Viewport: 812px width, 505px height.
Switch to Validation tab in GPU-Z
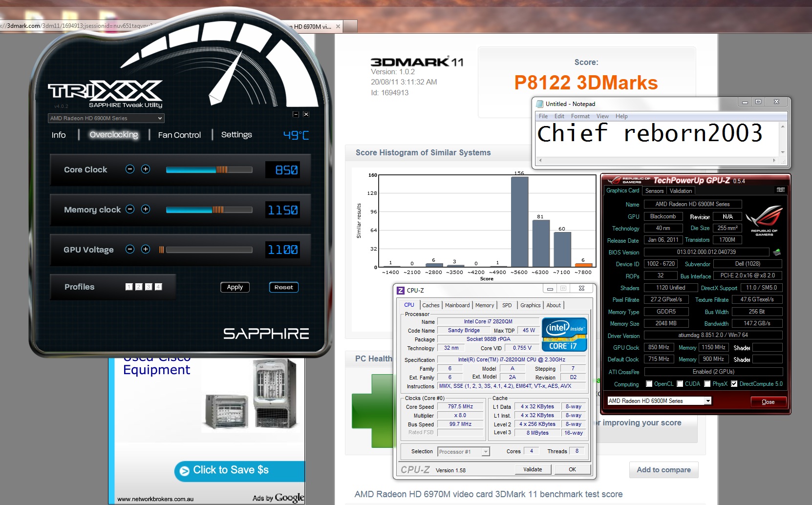click(681, 191)
